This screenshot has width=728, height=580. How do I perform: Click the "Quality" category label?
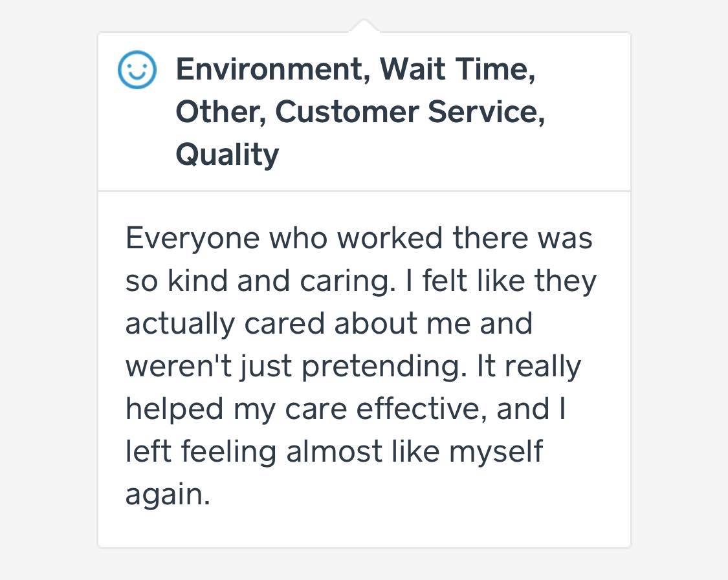click(x=227, y=155)
